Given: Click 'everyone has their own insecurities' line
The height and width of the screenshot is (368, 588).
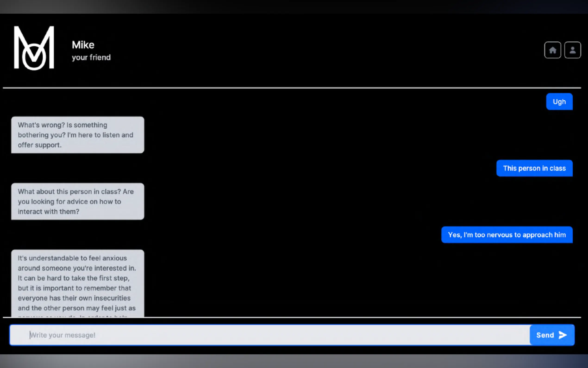Looking at the screenshot, I should pos(74,298).
